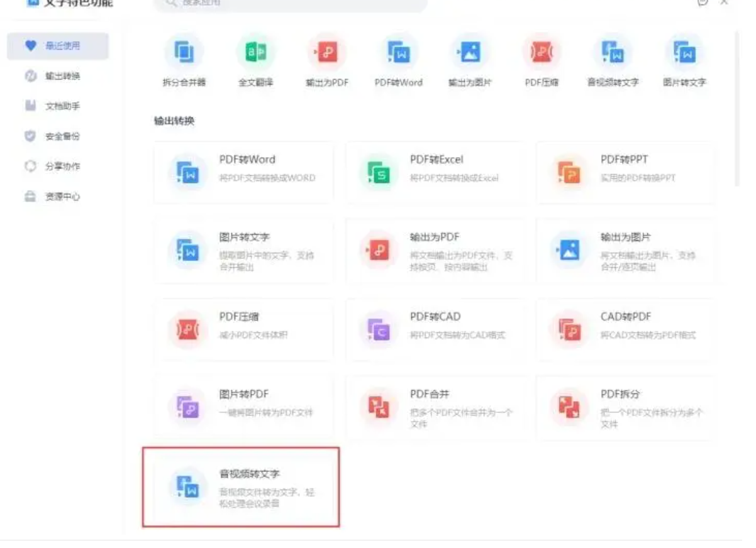
Task: Open 全文翻译 green shortcut icon
Action: click(x=255, y=52)
